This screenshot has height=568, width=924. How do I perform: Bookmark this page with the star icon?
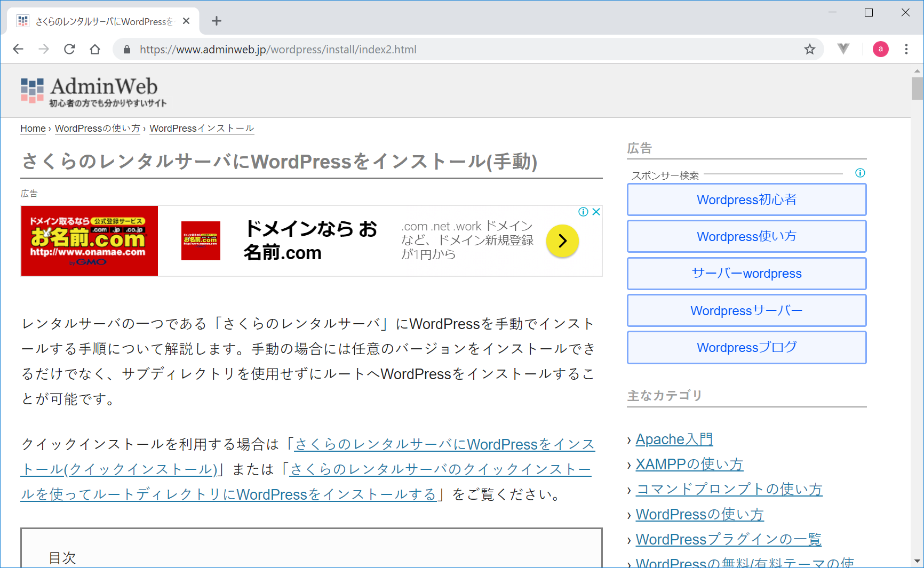(x=809, y=50)
